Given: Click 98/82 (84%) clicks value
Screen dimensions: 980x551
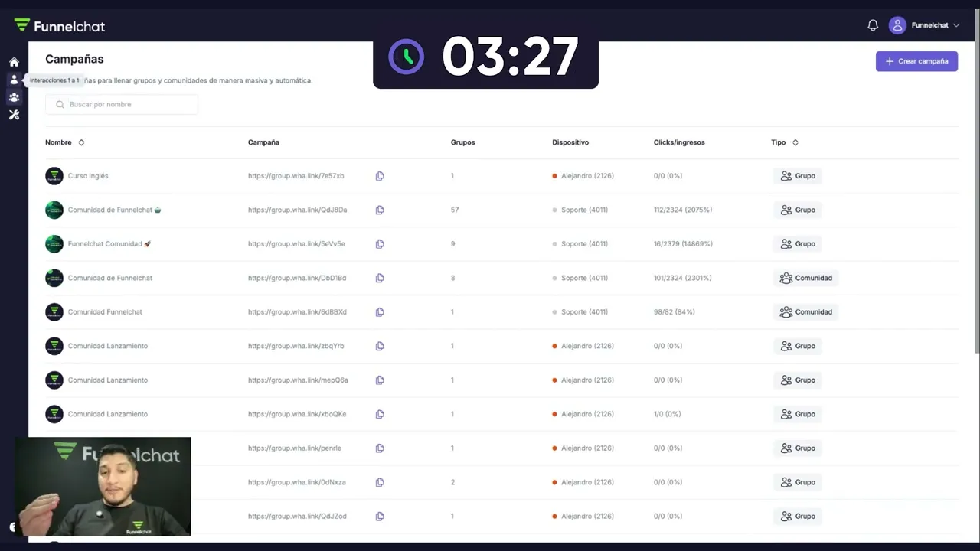Looking at the screenshot, I should (x=675, y=312).
